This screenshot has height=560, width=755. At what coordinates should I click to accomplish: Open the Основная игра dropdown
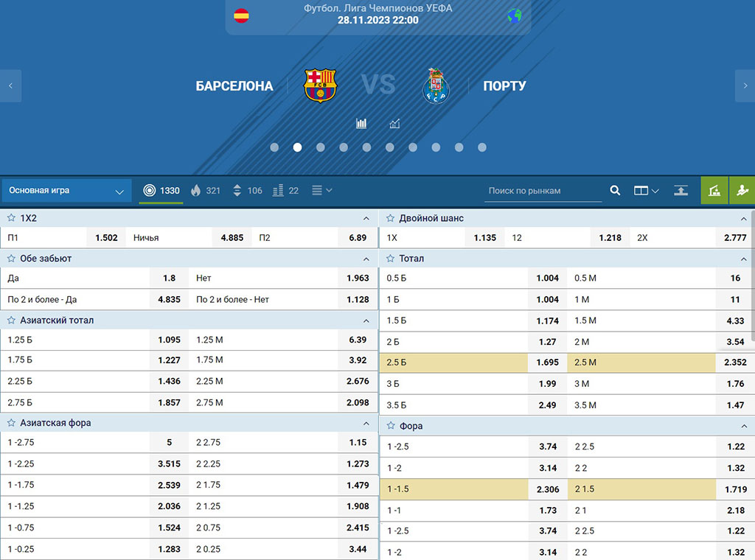66,191
